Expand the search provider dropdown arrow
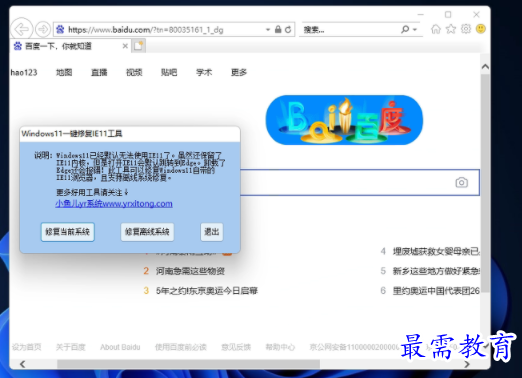522x378 pixels. pyautogui.click(x=415, y=30)
